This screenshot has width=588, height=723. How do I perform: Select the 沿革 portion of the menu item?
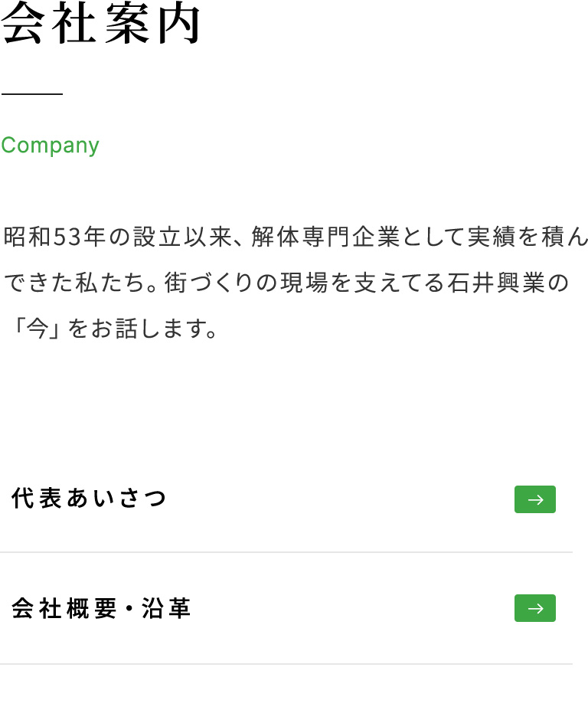click(x=166, y=609)
